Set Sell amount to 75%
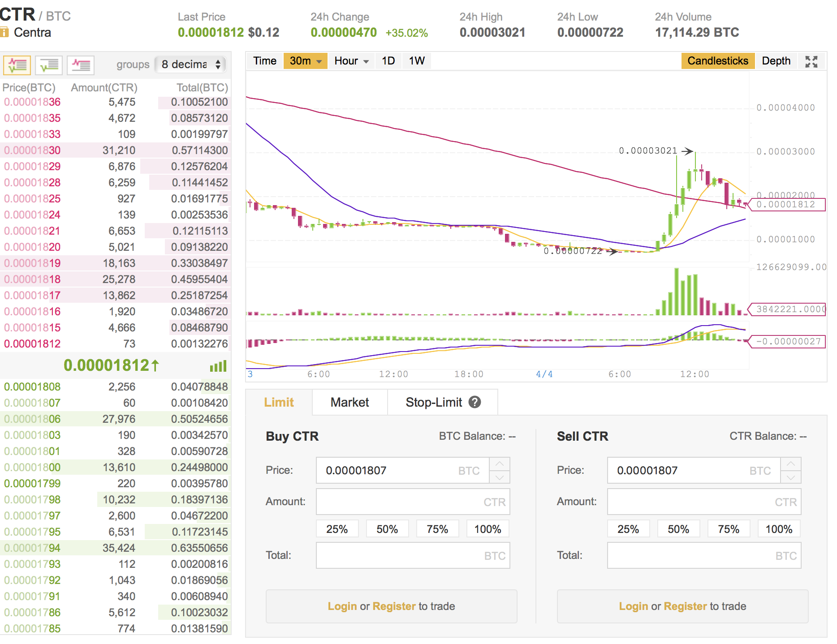The image size is (837, 644). click(x=729, y=529)
